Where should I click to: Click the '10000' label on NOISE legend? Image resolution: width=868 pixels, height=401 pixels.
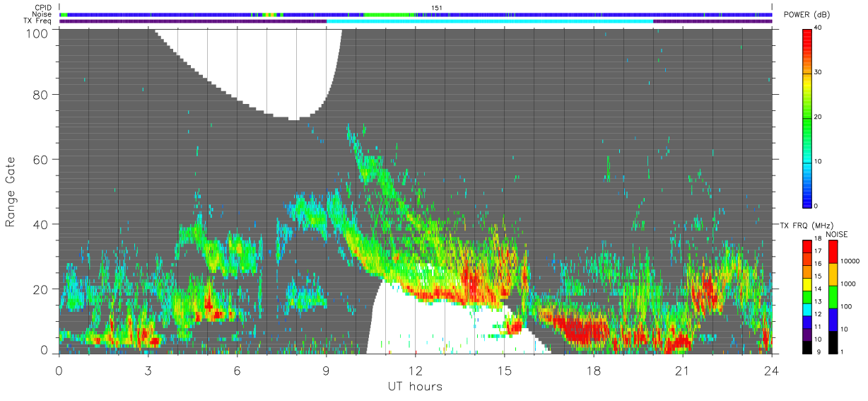pyautogui.click(x=850, y=261)
